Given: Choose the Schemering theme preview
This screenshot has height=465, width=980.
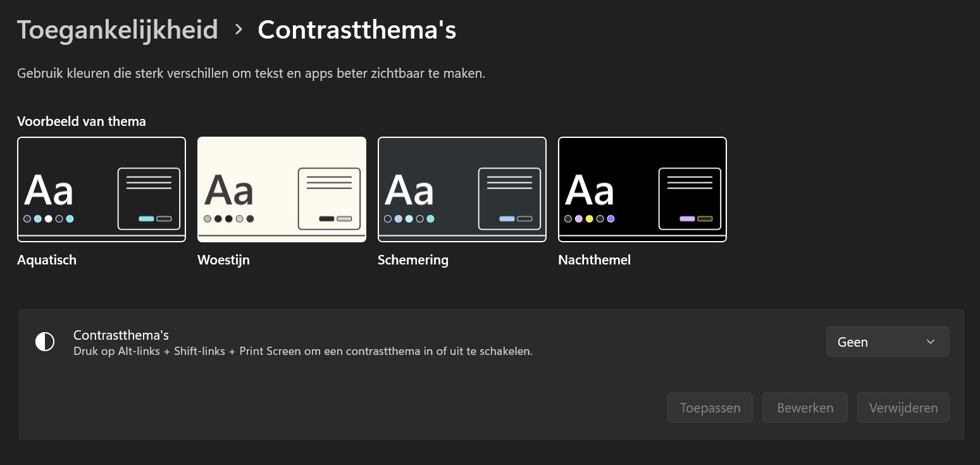Looking at the screenshot, I should pyautogui.click(x=462, y=189).
